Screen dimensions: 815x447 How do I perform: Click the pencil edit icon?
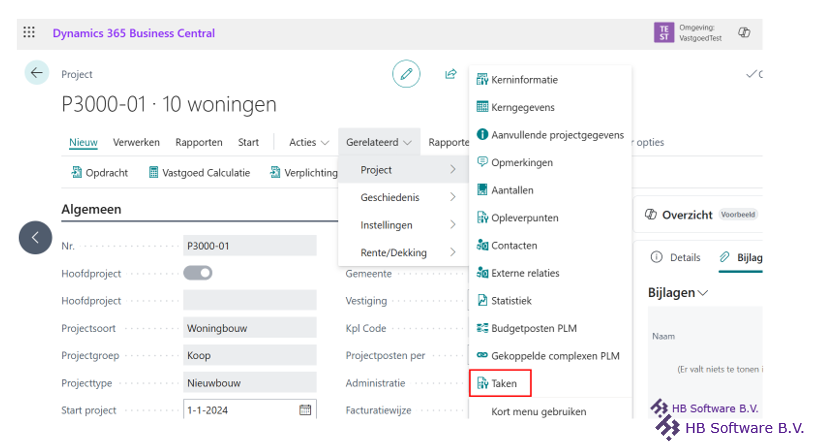click(406, 73)
